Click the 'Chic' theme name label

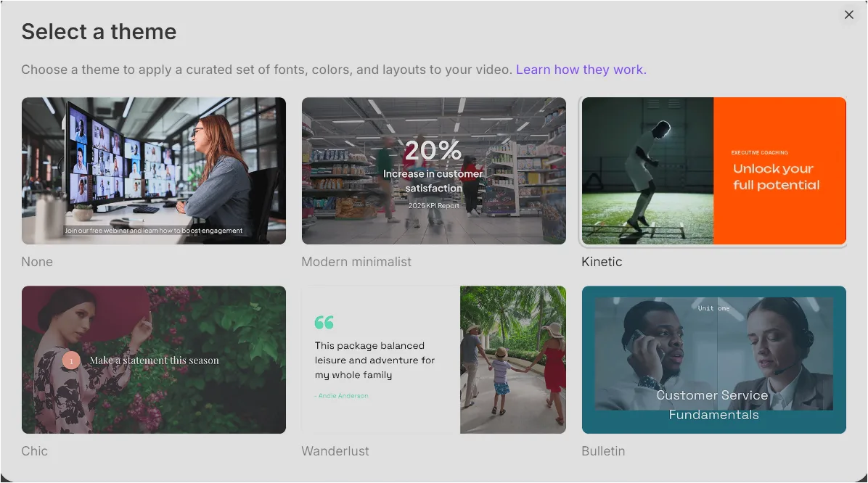pos(34,451)
